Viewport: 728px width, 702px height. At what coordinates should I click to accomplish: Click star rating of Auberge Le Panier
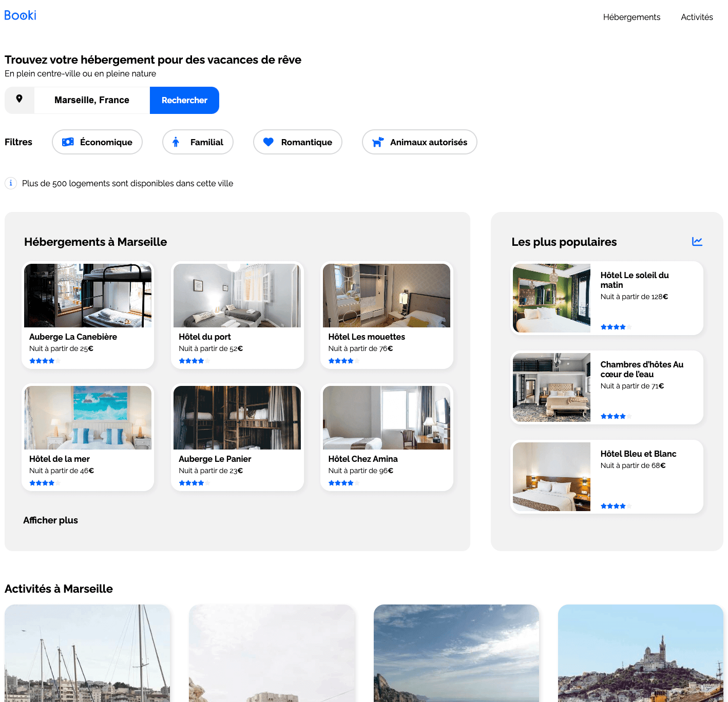point(194,483)
